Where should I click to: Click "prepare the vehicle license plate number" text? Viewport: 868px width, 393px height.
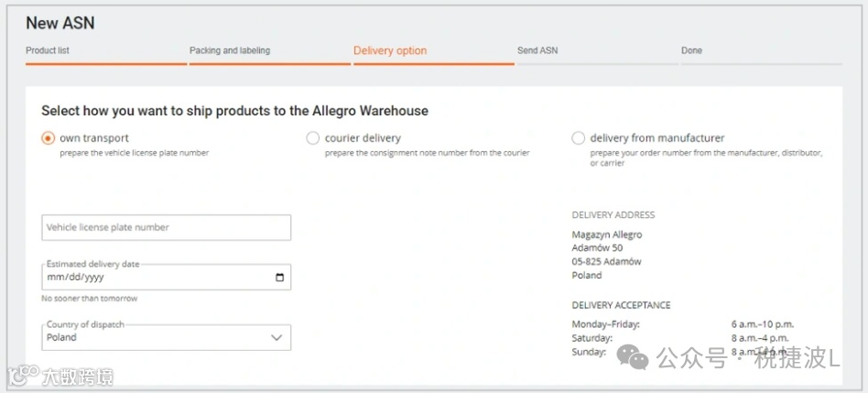pyautogui.click(x=135, y=153)
